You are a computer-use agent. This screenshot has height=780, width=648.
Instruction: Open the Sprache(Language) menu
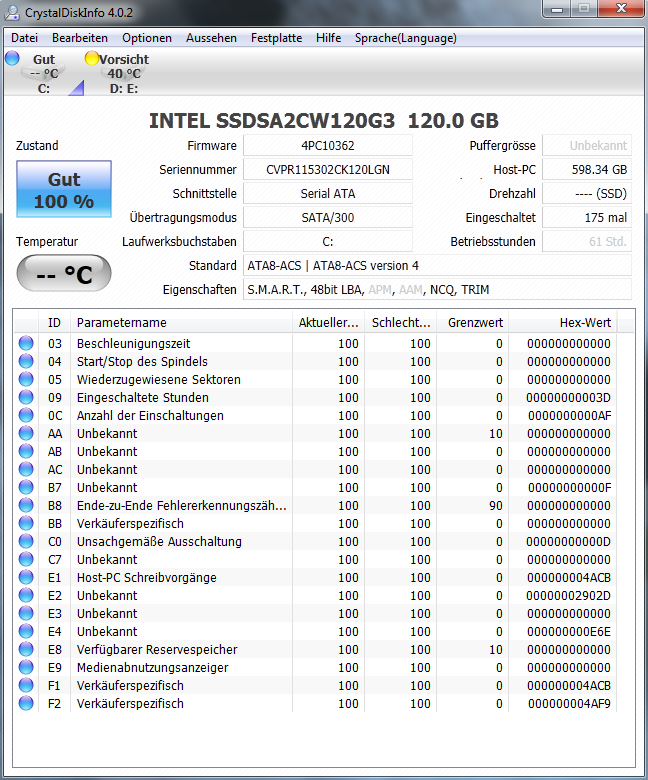tap(405, 38)
